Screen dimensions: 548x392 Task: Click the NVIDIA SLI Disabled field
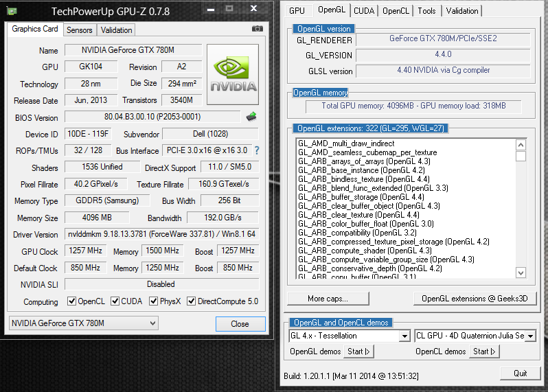[x=162, y=284]
